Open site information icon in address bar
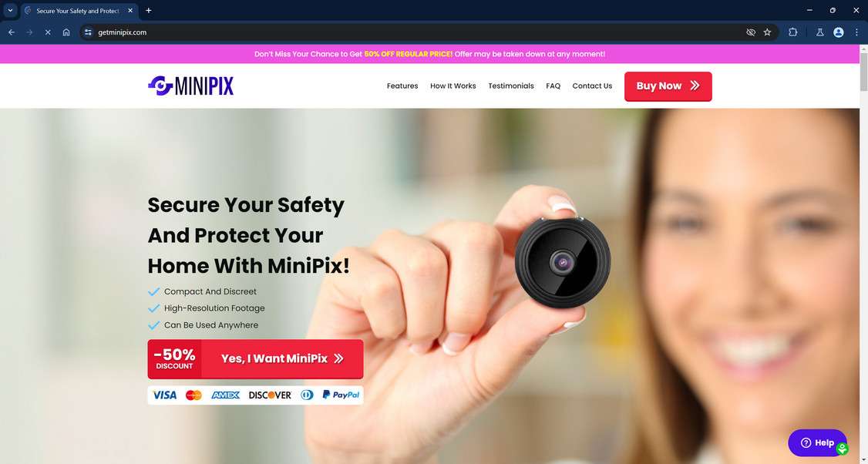The height and width of the screenshot is (464, 868). coord(88,32)
